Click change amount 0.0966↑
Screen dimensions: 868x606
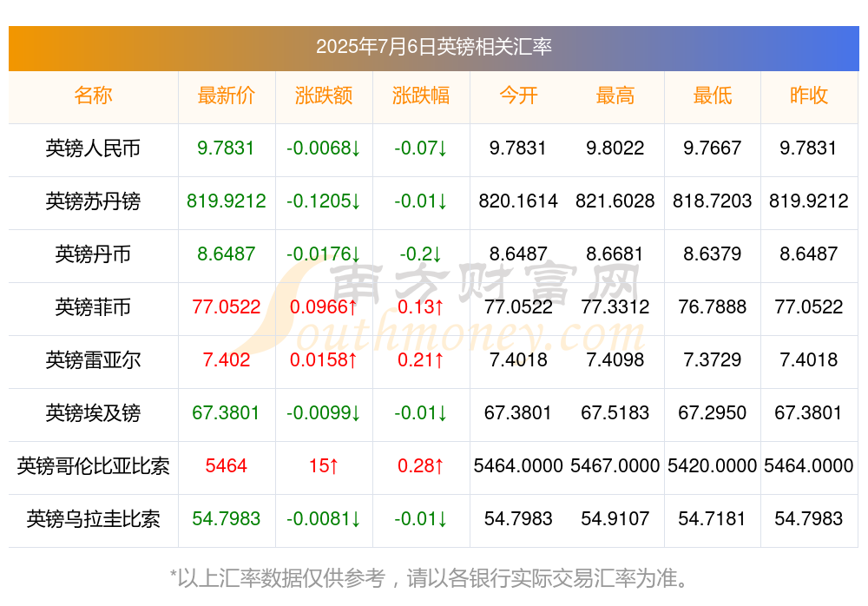pos(323,306)
